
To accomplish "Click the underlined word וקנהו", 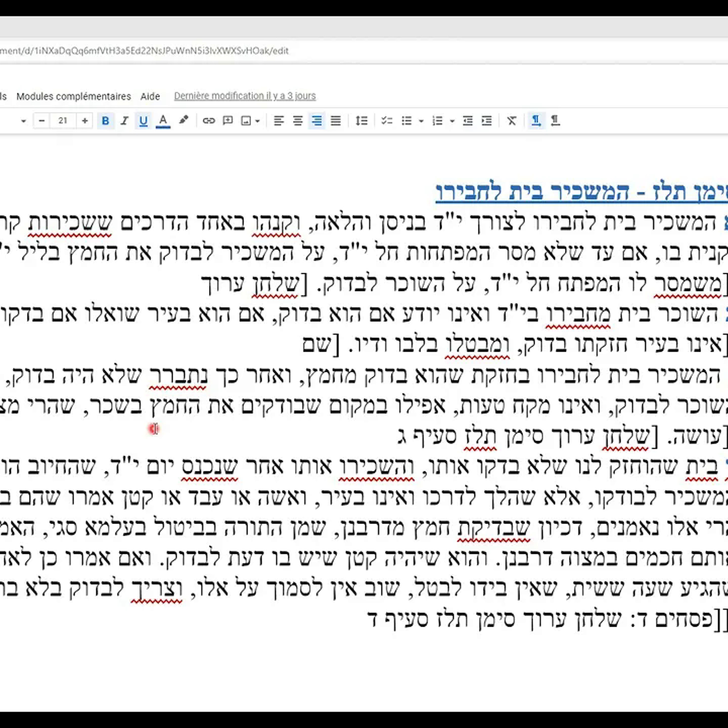I will coord(276,223).
